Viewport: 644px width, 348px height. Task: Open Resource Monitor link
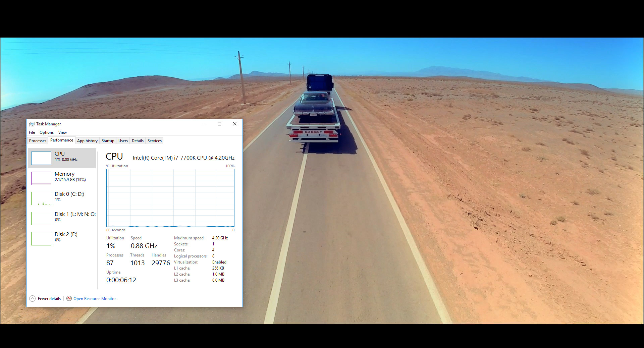click(x=95, y=299)
